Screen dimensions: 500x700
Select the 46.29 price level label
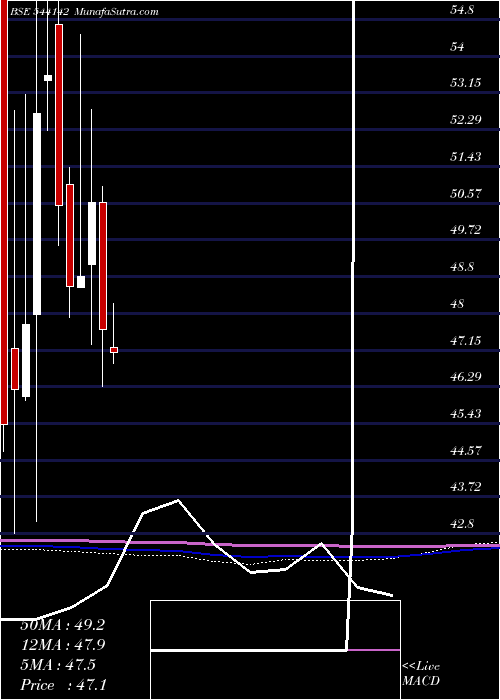click(x=465, y=378)
